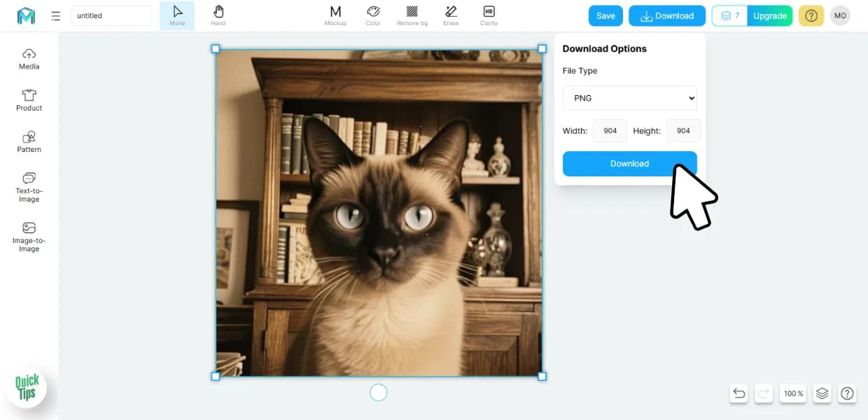The width and height of the screenshot is (868, 420).
Task: Open the Image-to-Image generator
Action: point(29,237)
